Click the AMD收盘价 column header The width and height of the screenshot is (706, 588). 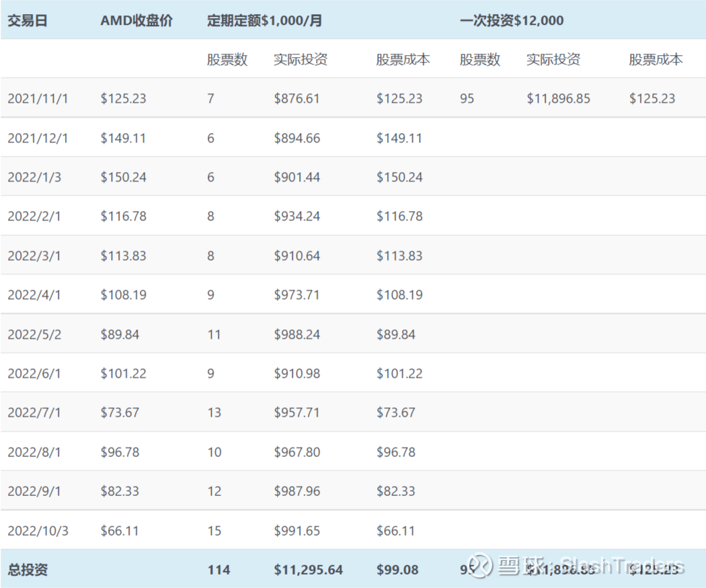coord(136,20)
